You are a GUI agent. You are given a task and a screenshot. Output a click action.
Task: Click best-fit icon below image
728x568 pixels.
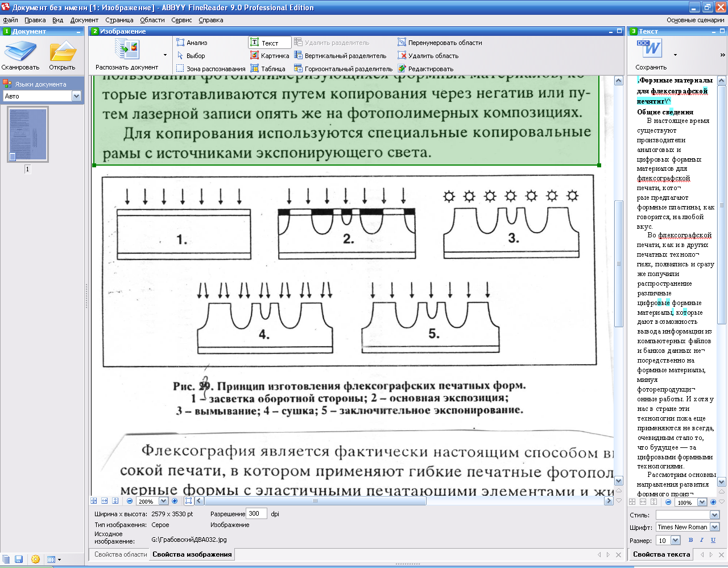click(94, 501)
